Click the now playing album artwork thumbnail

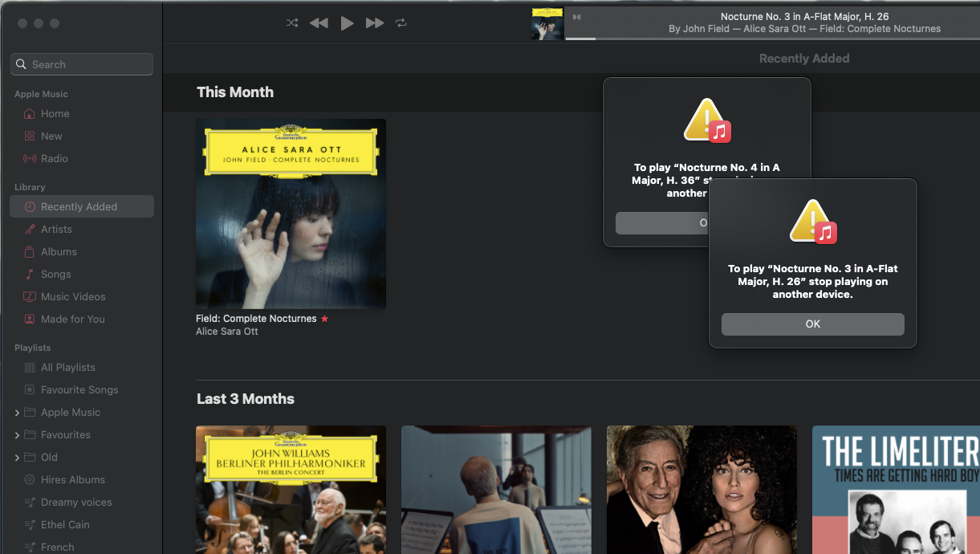tap(547, 23)
